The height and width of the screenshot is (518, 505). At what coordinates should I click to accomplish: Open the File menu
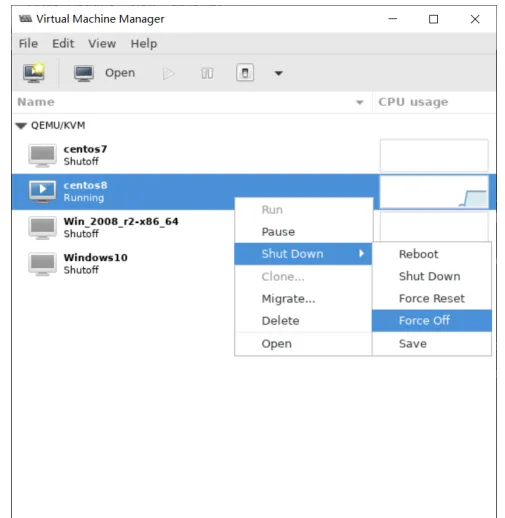tap(28, 44)
